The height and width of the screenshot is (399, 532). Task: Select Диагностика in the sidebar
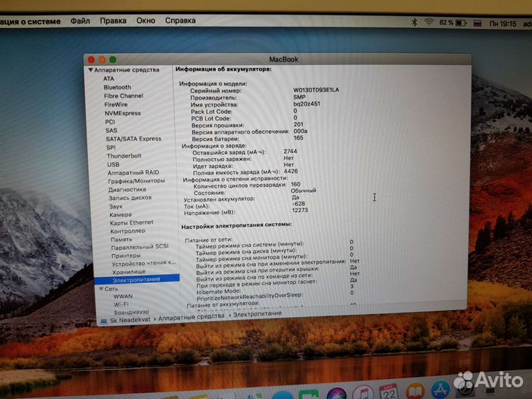[127, 190]
